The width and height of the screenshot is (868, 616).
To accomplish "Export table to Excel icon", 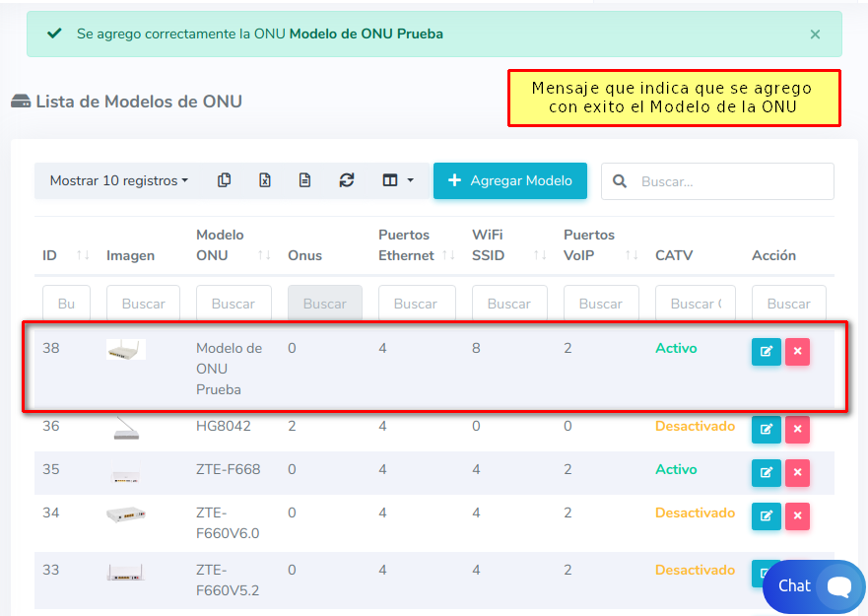I will click(x=265, y=180).
